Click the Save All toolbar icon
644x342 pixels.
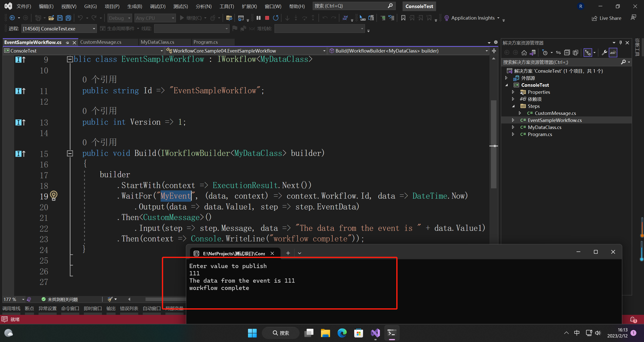click(x=68, y=18)
